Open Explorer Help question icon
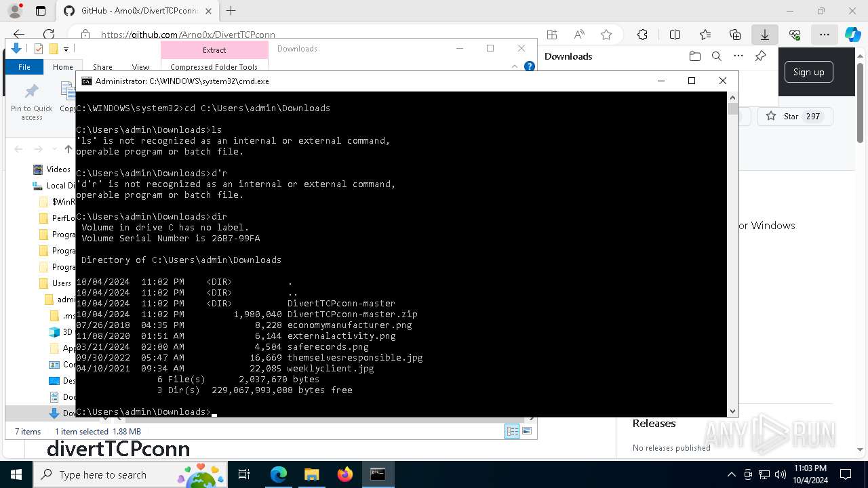Viewport: 868px width, 488px height. coord(530,66)
